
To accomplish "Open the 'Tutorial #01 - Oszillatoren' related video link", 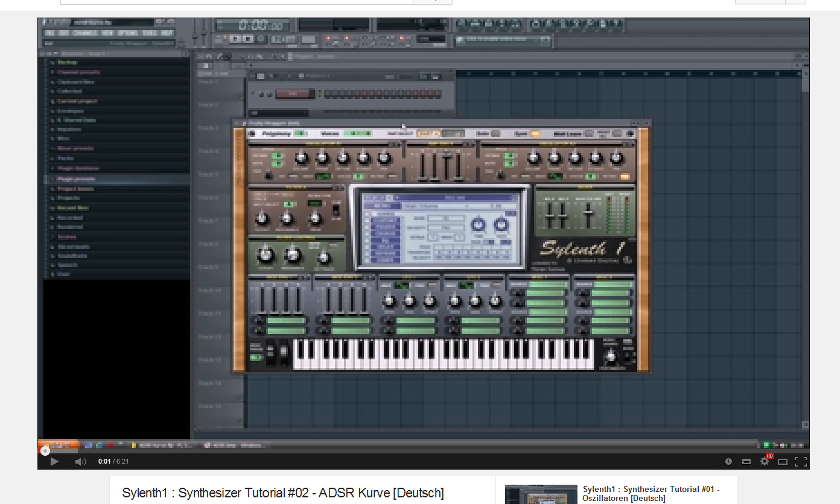I will click(651, 494).
